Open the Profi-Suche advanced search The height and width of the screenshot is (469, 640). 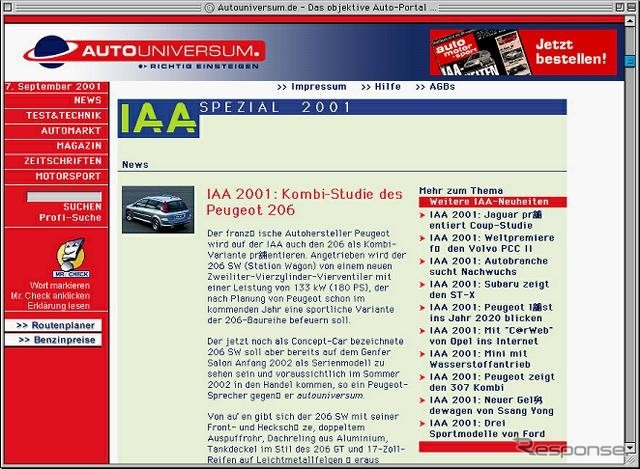(x=70, y=218)
